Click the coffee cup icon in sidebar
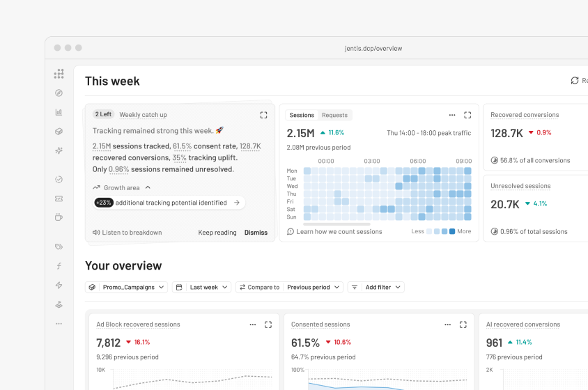 coord(59,217)
